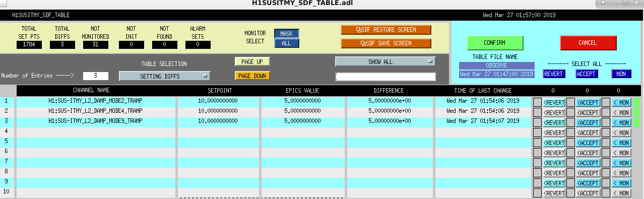Tick the monitor checkbox for row 2
Viewport: 644px width, 199px height.
pyautogui.click(x=606, y=112)
